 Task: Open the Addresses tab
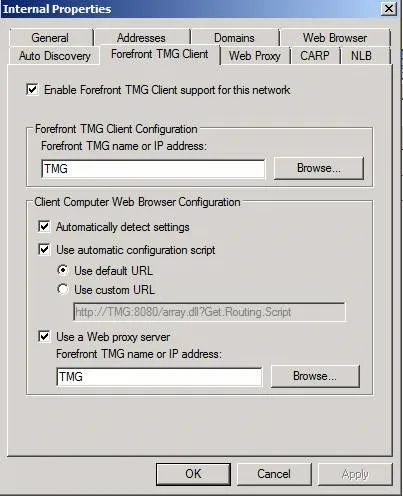141,38
